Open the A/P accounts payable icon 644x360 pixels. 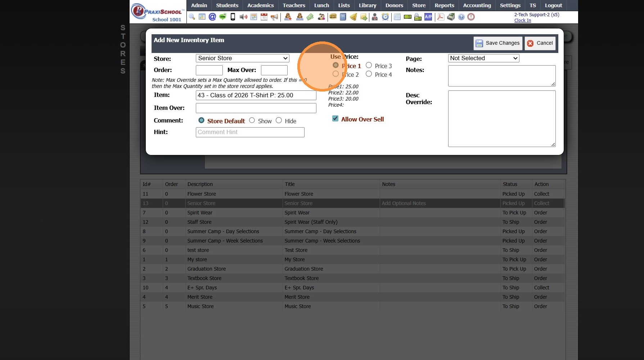428,17
